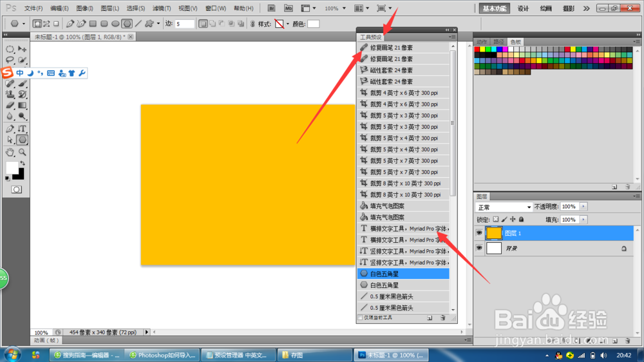Pick the highlighted 白色五角星 preset
Image resolution: width=644 pixels, height=362 pixels.
403,274
